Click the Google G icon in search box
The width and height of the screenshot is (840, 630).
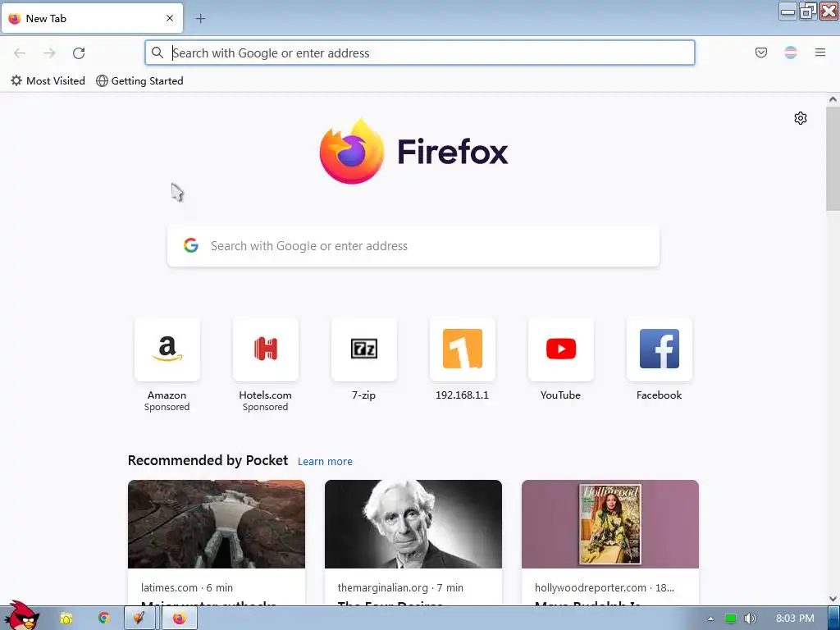tap(191, 245)
